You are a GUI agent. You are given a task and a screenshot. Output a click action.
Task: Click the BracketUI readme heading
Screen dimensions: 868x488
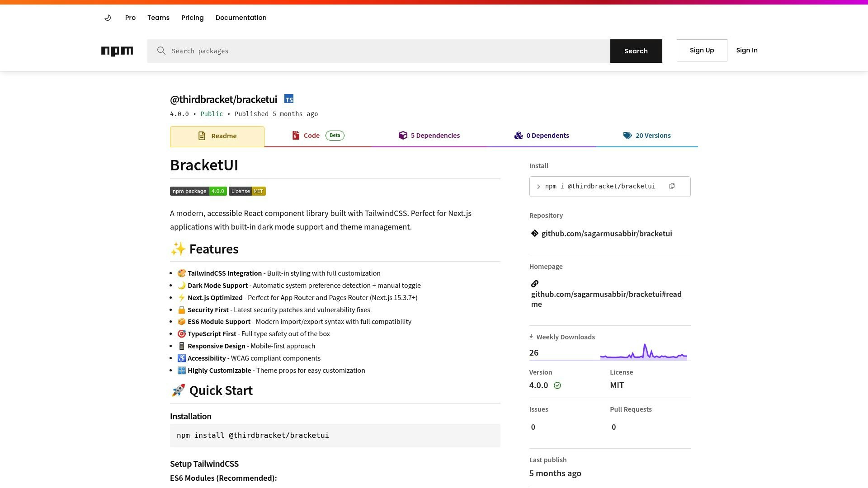(x=204, y=165)
